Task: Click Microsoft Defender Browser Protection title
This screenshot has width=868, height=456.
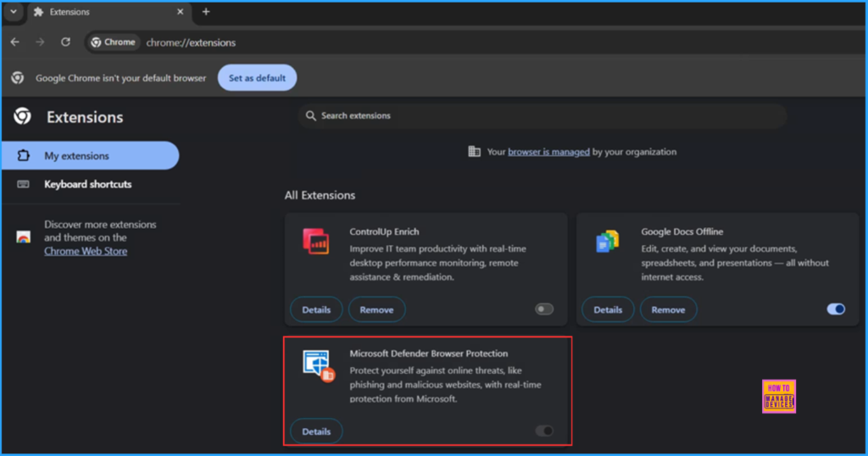Action: point(428,353)
